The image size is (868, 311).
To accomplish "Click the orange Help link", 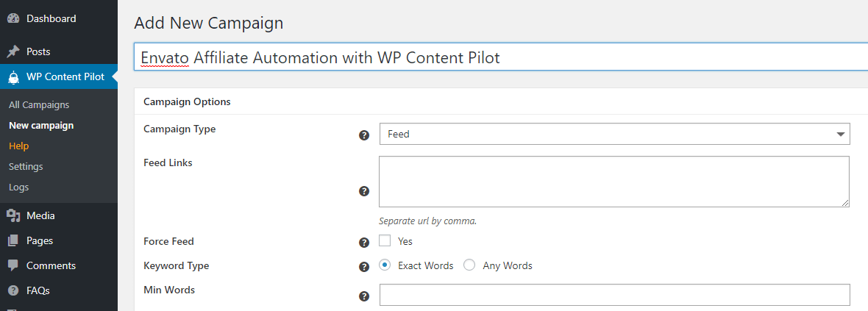I will [19, 146].
